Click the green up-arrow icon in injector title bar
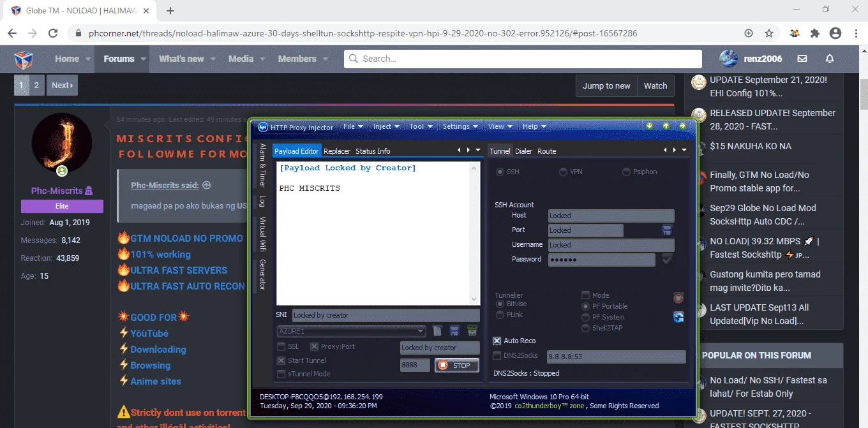This screenshot has width=868, height=428. click(x=666, y=126)
